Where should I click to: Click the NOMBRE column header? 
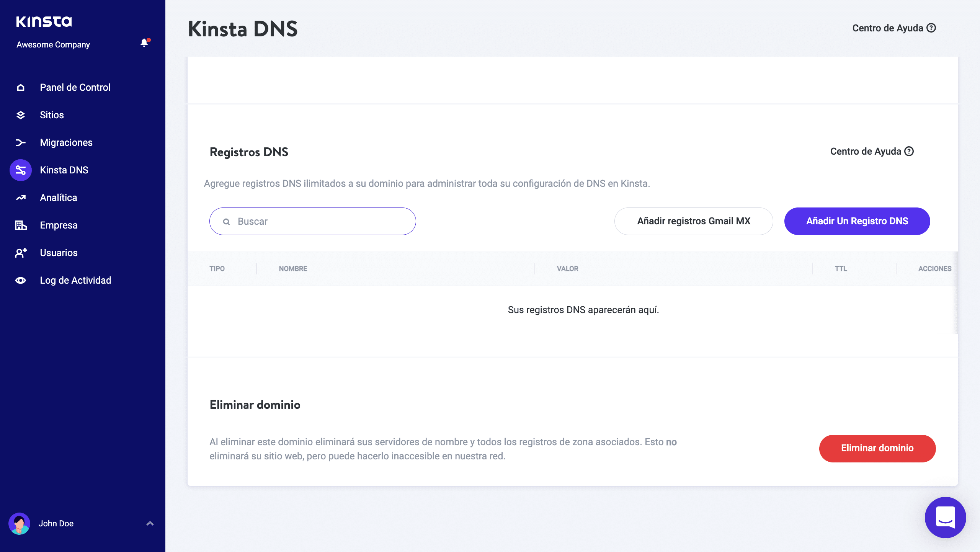293,269
